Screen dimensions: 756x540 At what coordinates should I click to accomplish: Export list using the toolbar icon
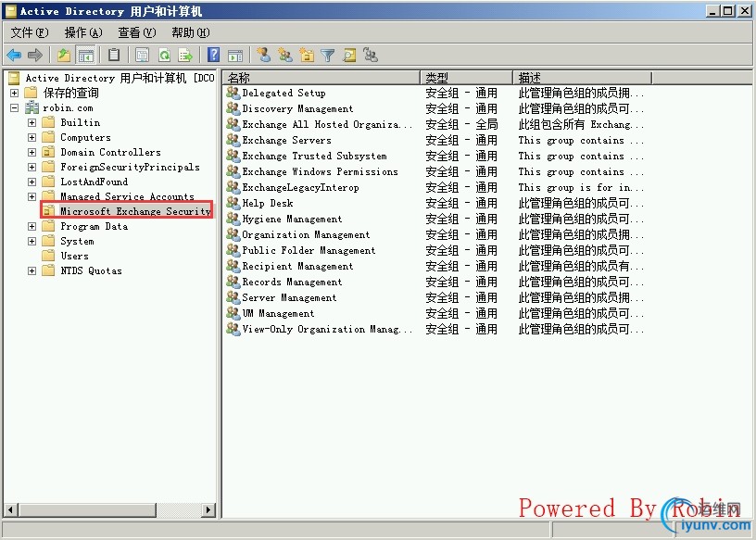click(185, 55)
